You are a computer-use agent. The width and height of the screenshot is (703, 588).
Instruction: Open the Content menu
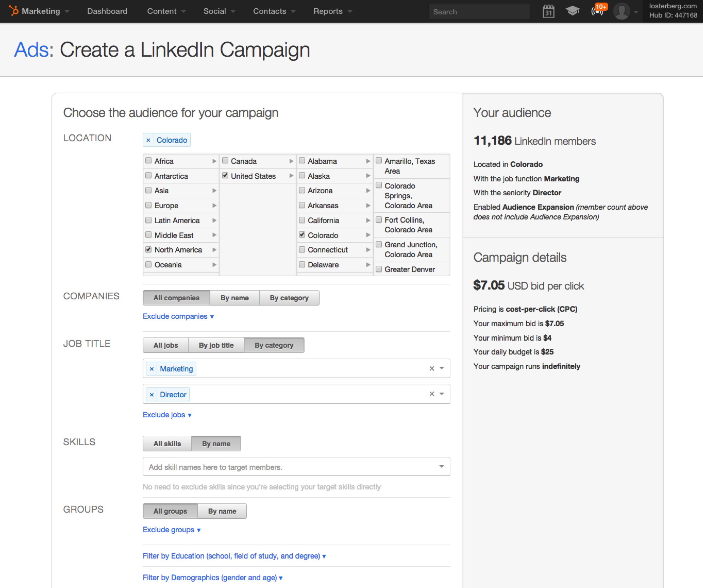[166, 11]
